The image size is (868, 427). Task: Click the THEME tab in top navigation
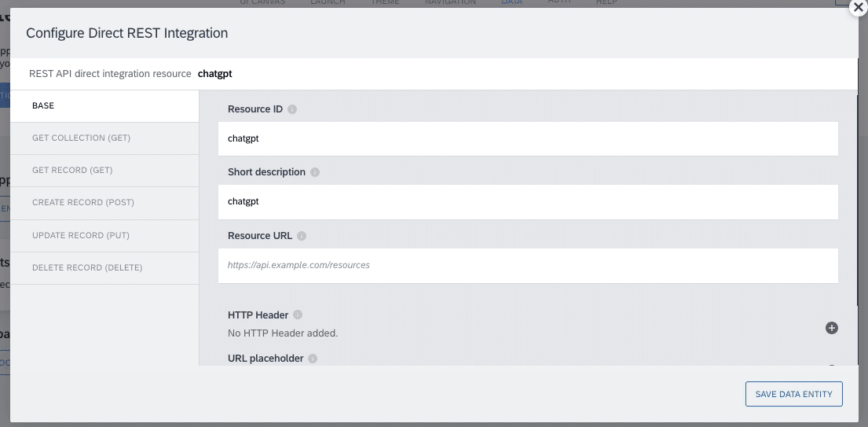[385, 2]
